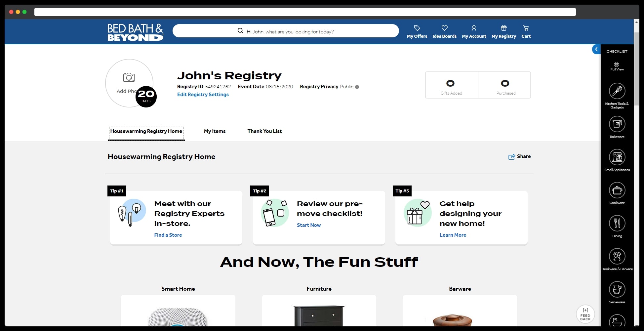Switch to Thank You List tab

point(264,131)
